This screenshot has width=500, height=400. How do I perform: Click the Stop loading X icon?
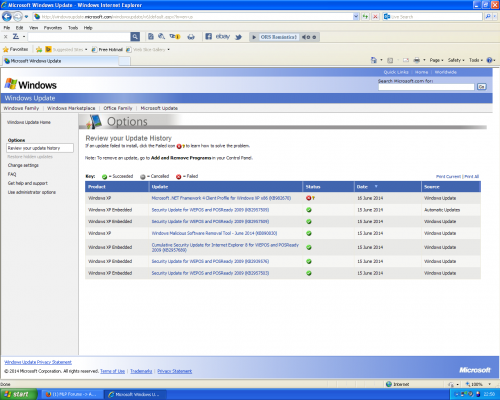coord(375,16)
